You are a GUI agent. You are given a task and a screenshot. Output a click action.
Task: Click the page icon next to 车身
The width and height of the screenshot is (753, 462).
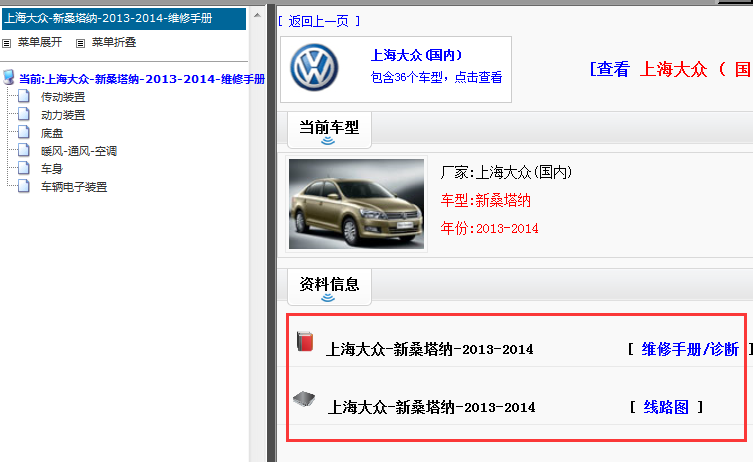(24, 168)
